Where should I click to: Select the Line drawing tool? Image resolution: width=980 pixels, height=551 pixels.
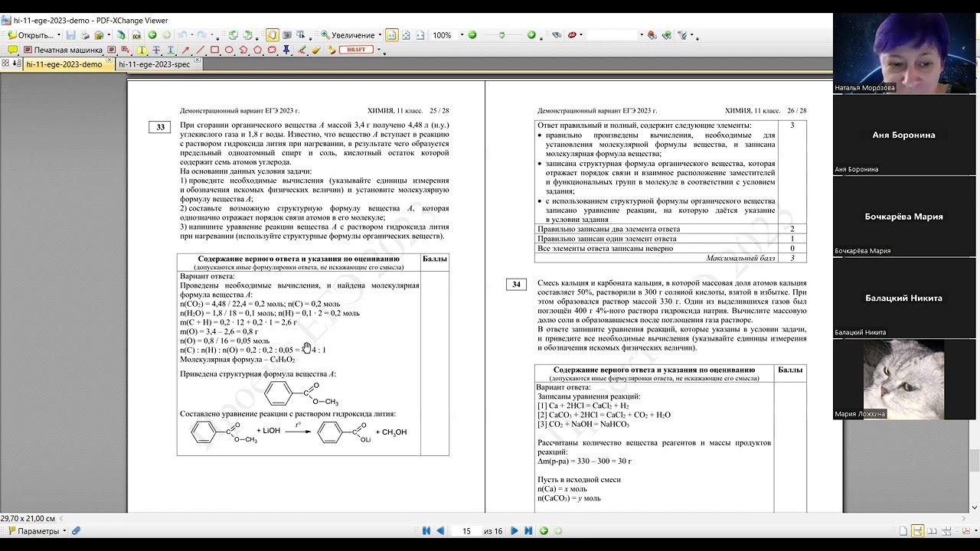[x=200, y=50]
